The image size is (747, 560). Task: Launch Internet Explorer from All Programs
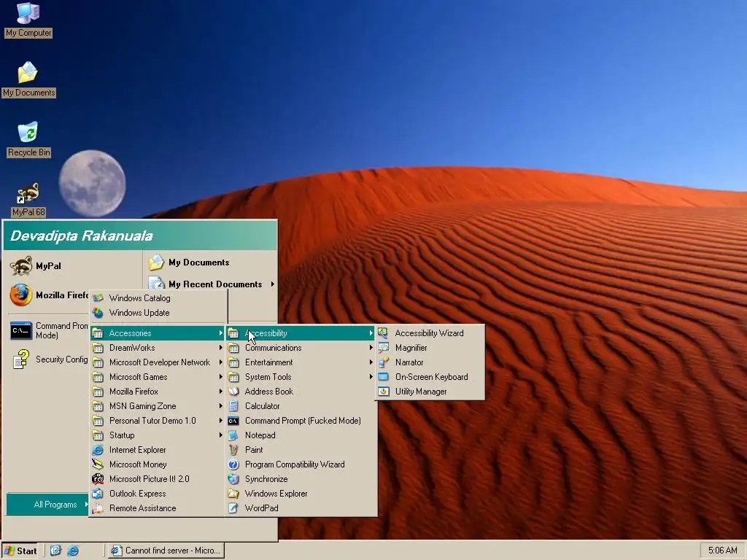coord(158,450)
